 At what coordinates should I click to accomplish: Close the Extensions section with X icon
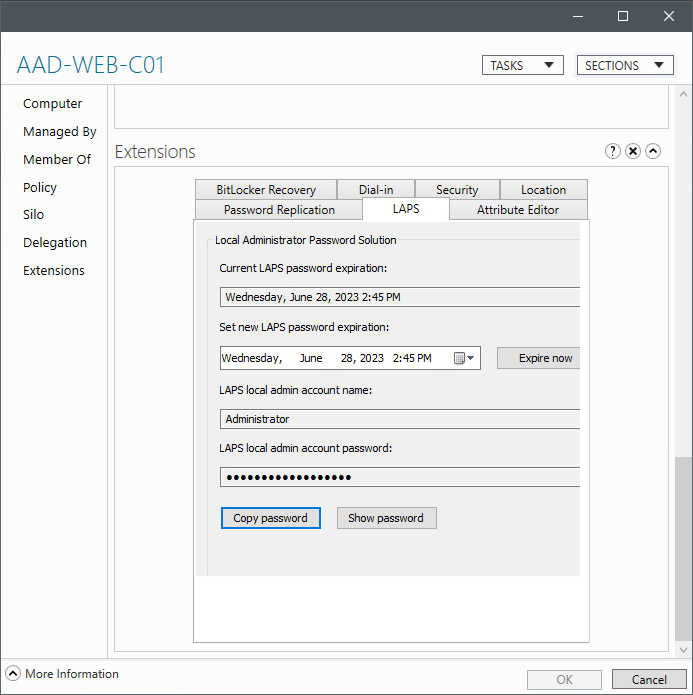[x=633, y=152]
